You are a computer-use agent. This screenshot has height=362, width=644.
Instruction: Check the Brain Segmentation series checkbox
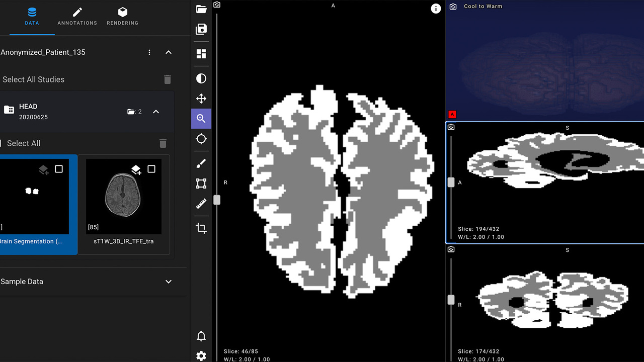tap(59, 169)
